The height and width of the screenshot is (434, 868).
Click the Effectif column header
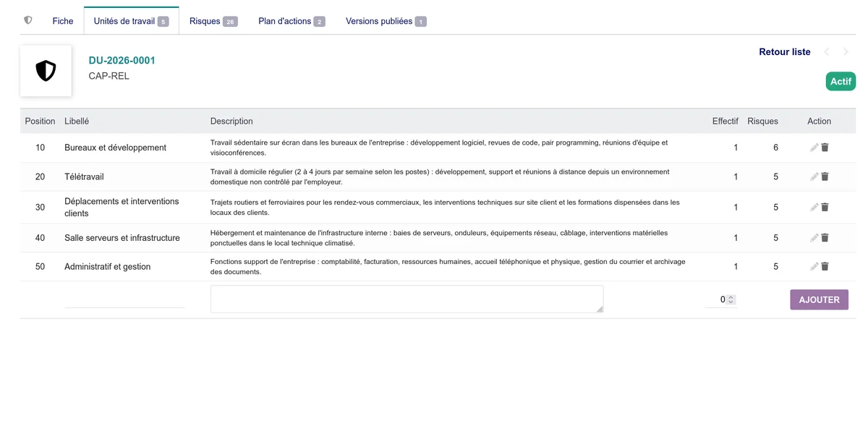pos(726,122)
